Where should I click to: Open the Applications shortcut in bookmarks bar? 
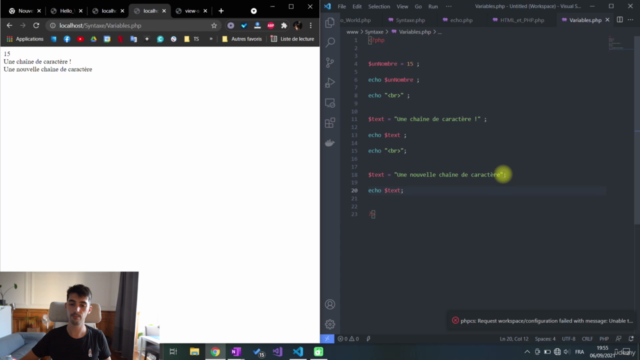[25, 39]
